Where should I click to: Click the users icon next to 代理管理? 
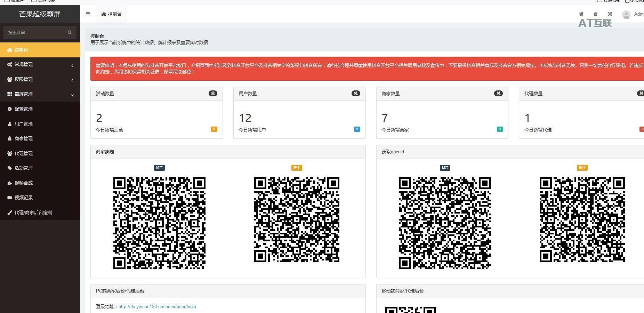click(10, 154)
